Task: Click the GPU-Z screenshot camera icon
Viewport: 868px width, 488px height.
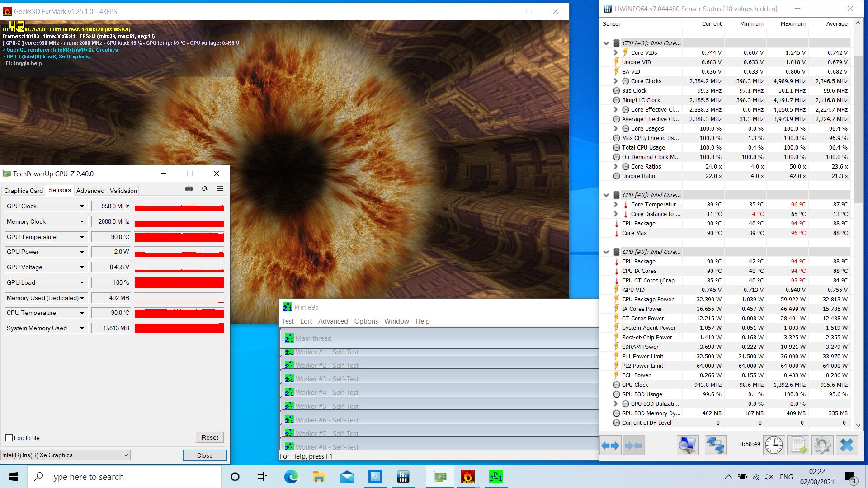Action: [x=189, y=188]
